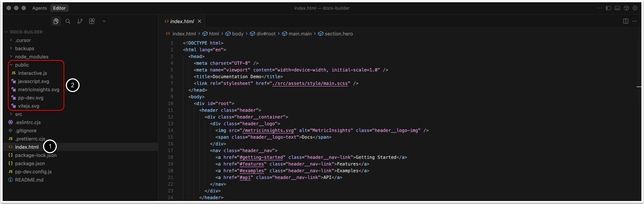Click the HTML icon in index.html tab
Viewport: 644px width, 204px height.
(x=166, y=21)
